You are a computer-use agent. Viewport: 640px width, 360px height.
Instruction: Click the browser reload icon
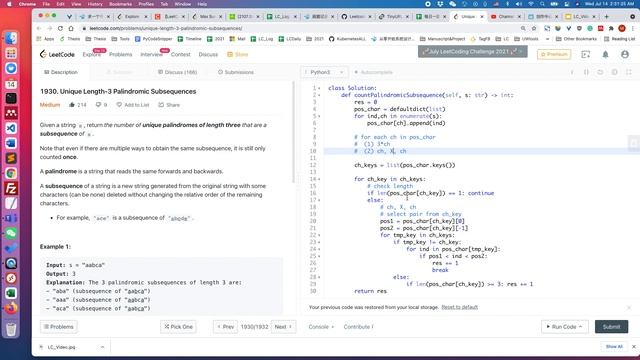click(60, 28)
